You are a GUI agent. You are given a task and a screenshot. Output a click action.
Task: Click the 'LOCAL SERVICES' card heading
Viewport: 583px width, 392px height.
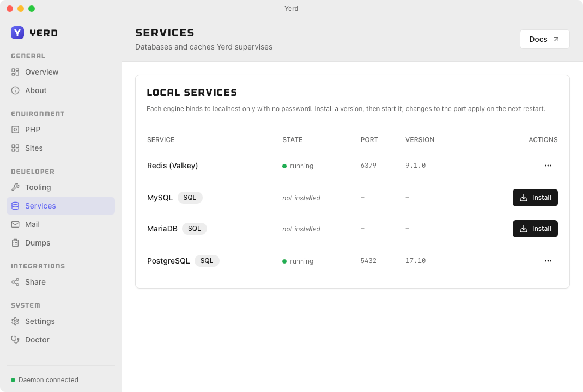192,93
